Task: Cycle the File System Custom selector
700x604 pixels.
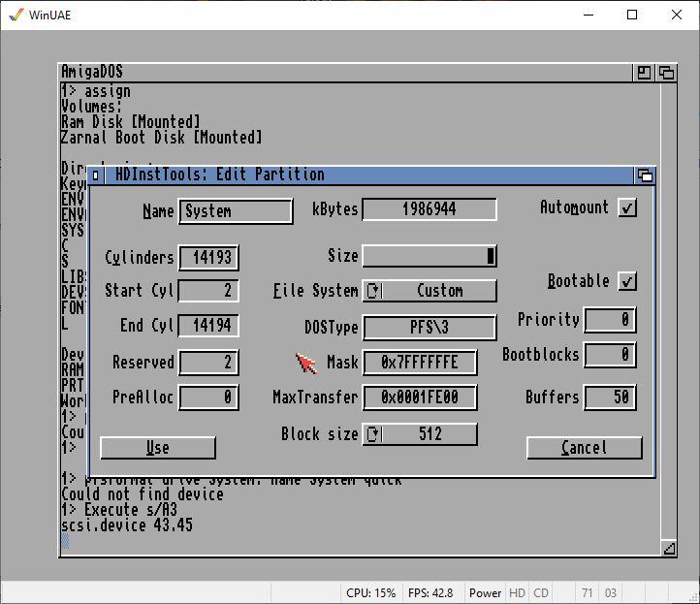Action: coord(430,291)
